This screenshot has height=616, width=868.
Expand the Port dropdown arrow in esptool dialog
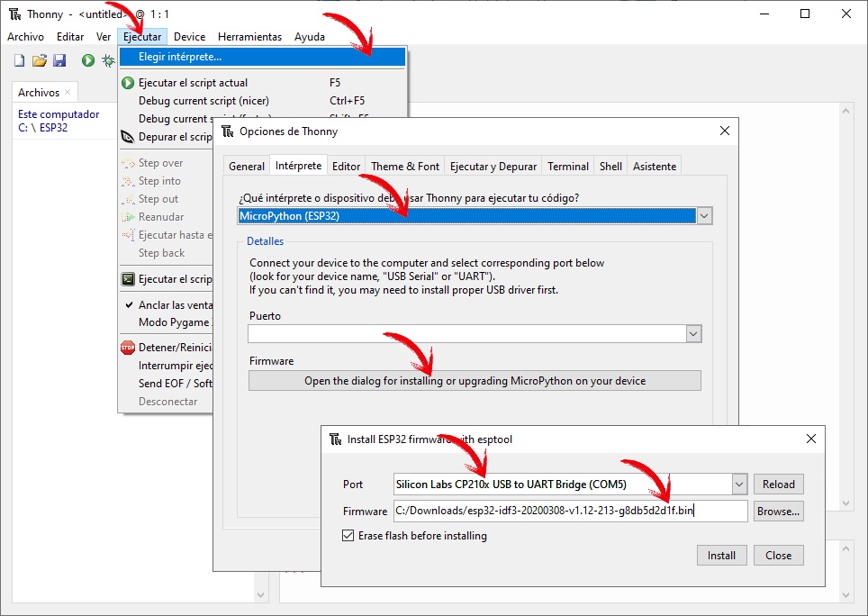(739, 485)
